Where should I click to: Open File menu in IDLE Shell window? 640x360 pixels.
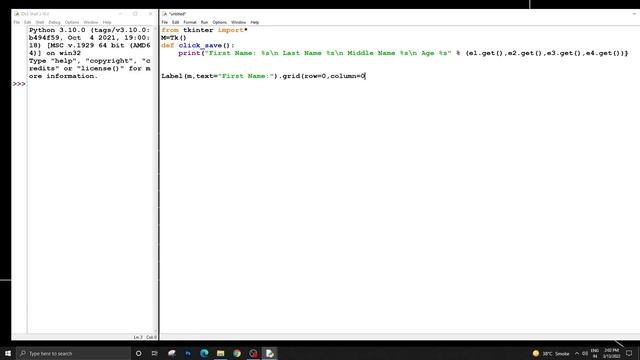tap(17, 22)
